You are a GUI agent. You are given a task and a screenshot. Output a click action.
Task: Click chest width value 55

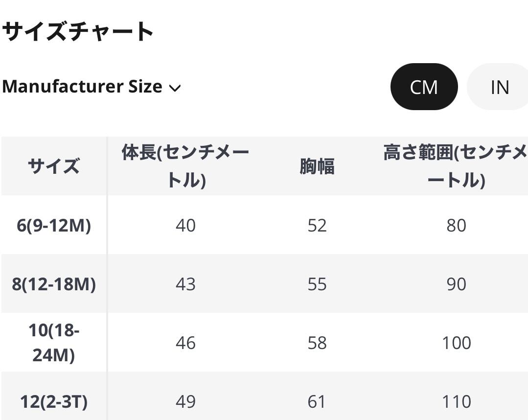(x=317, y=284)
